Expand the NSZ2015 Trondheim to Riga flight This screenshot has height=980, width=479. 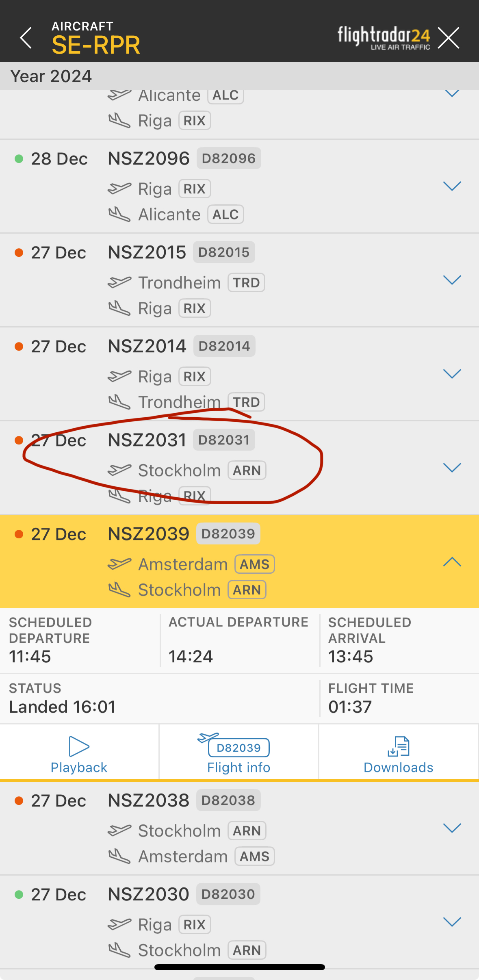click(x=452, y=280)
